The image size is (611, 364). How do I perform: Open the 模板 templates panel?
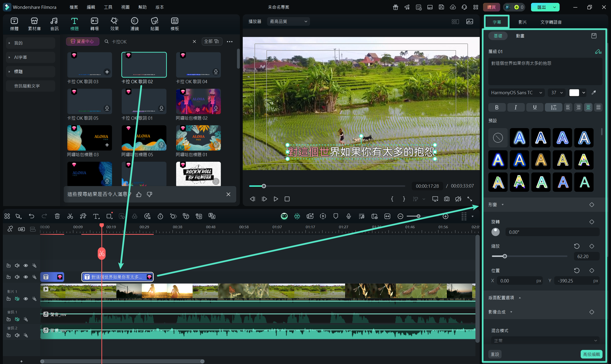[x=175, y=24]
